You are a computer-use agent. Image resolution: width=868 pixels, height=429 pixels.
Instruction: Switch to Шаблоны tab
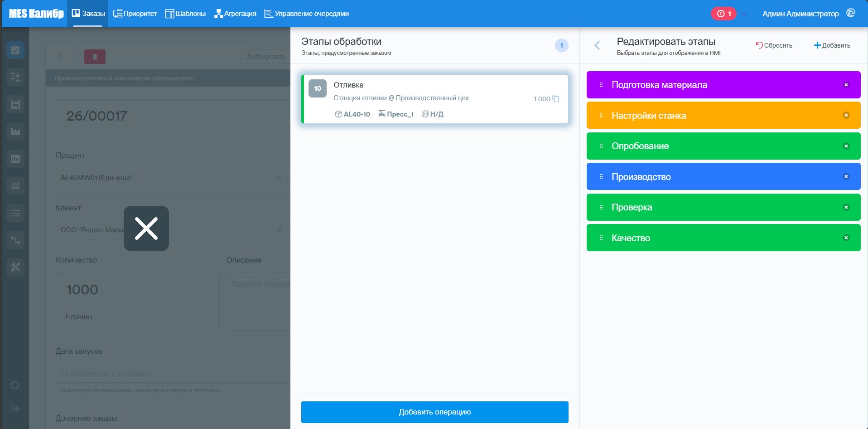pyautogui.click(x=185, y=14)
